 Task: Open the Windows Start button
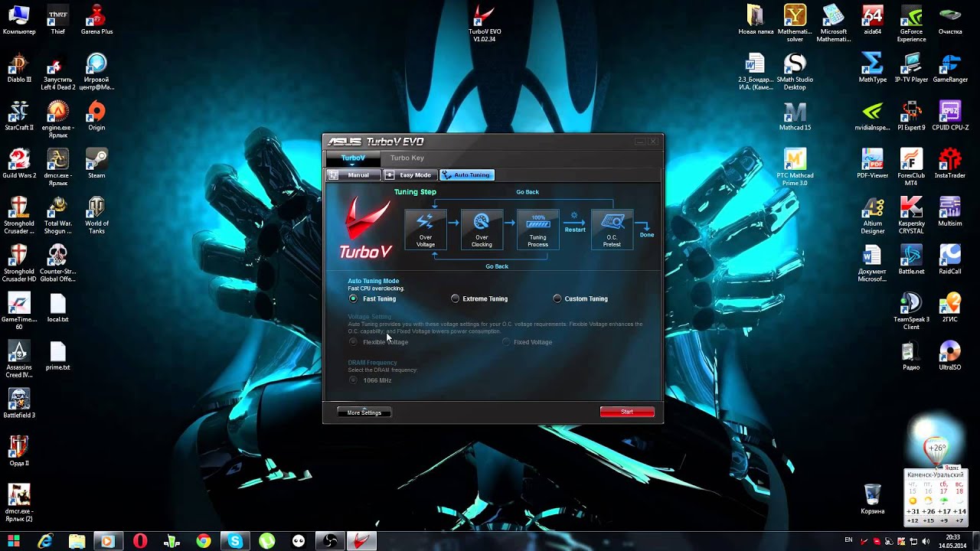click(x=14, y=541)
